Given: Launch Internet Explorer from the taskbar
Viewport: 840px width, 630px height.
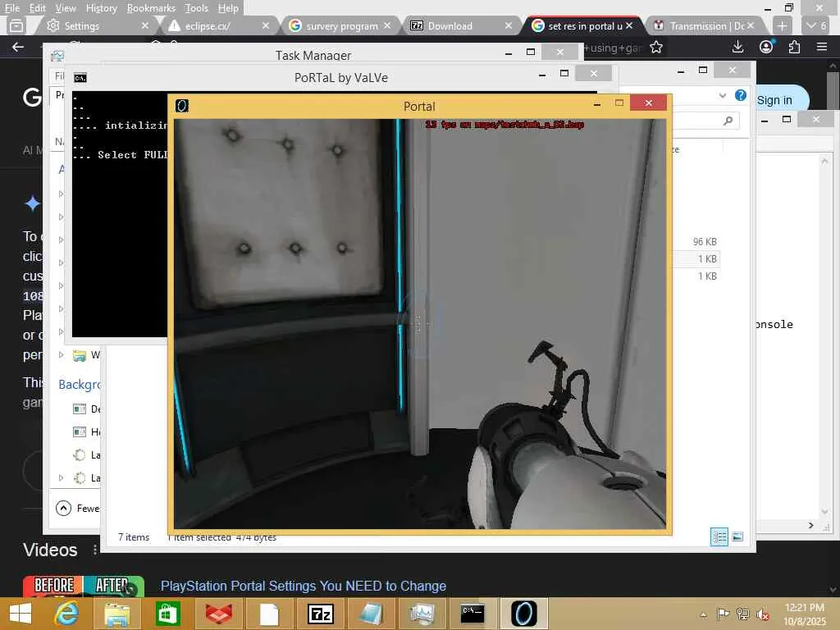Looking at the screenshot, I should tap(66, 614).
